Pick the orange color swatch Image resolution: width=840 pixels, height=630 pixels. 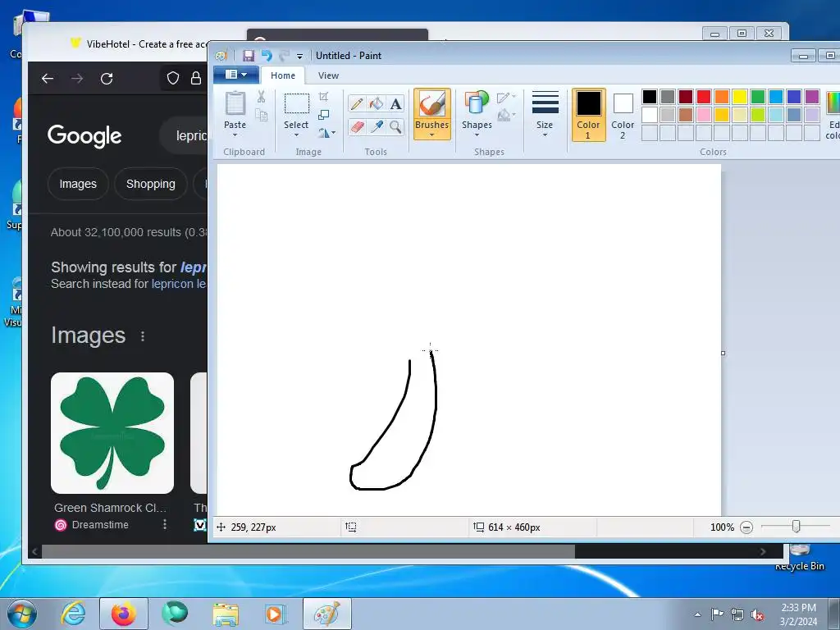722,97
